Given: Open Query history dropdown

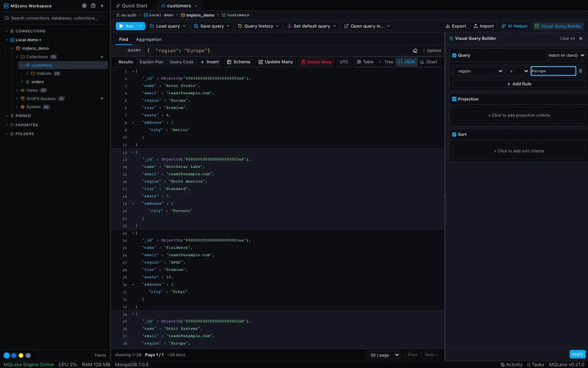Looking at the screenshot, I should coord(259,26).
